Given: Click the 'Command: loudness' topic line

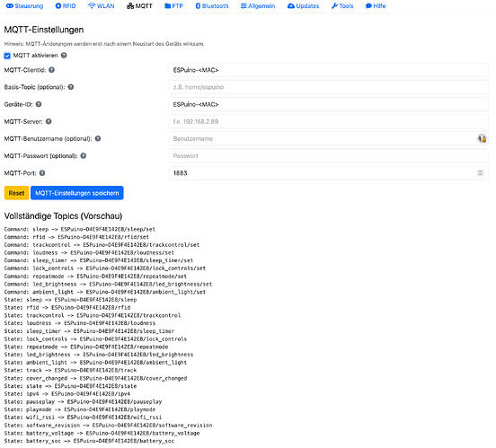Looking at the screenshot, I should tap(89, 252).
